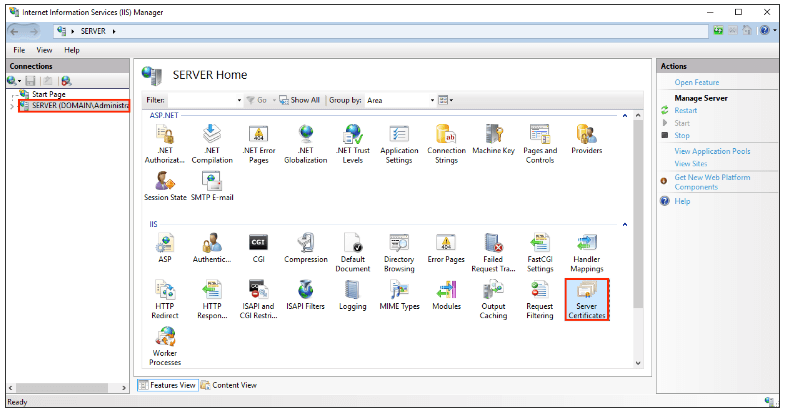
Task: Open Application Settings feature
Action: point(399,145)
